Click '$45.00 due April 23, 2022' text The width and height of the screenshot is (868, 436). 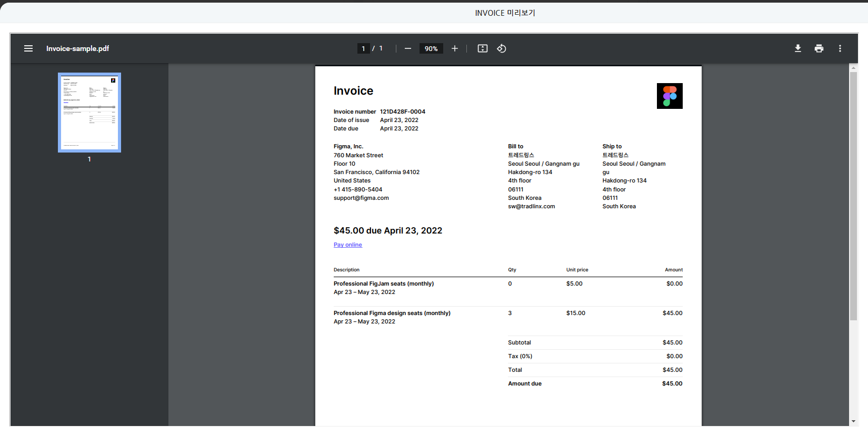point(388,230)
